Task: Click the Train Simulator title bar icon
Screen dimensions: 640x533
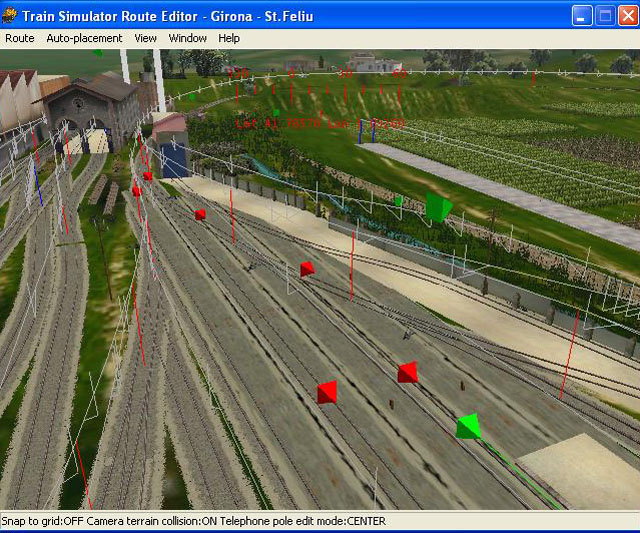Action: point(13,15)
